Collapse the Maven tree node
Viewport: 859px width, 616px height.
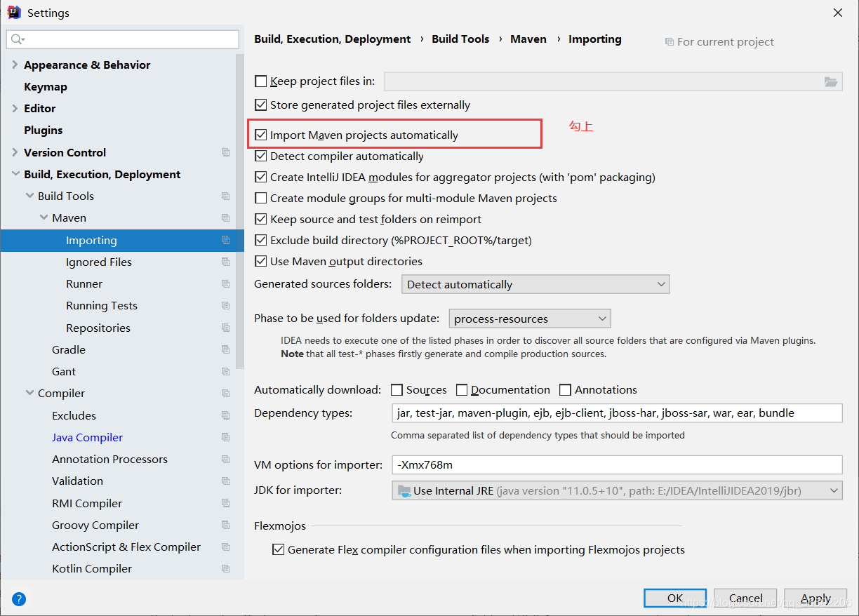43,217
